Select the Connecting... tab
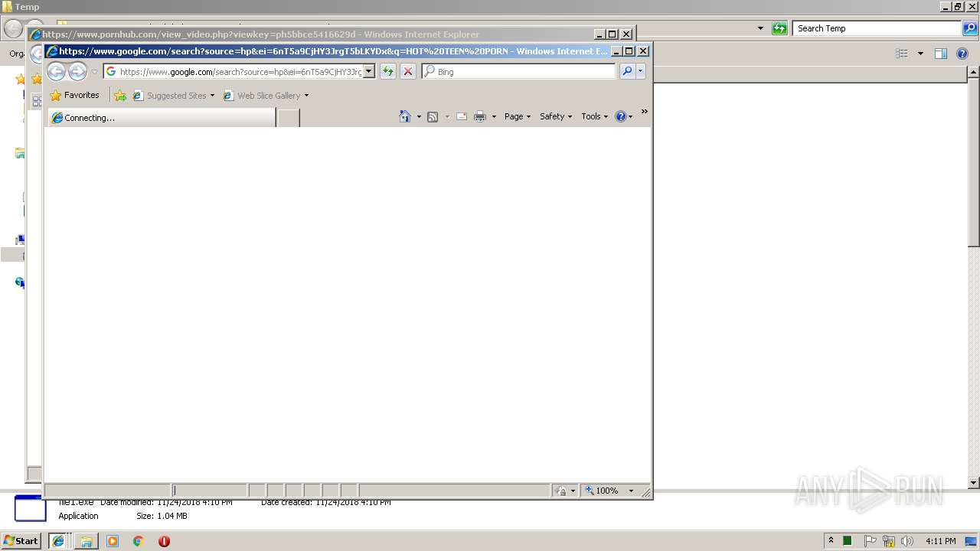The height and width of the screenshot is (551, 980). click(x=162, y=118)
